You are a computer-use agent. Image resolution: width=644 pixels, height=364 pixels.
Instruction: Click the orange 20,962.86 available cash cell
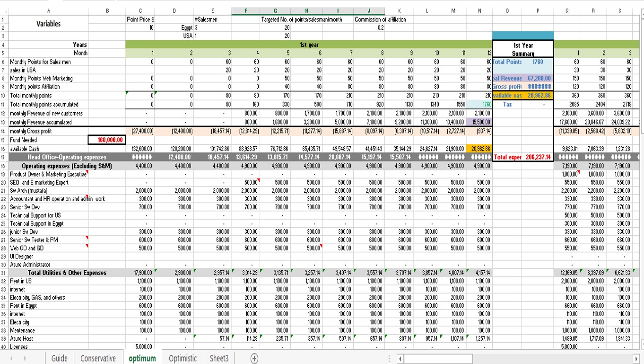(479, 149)
